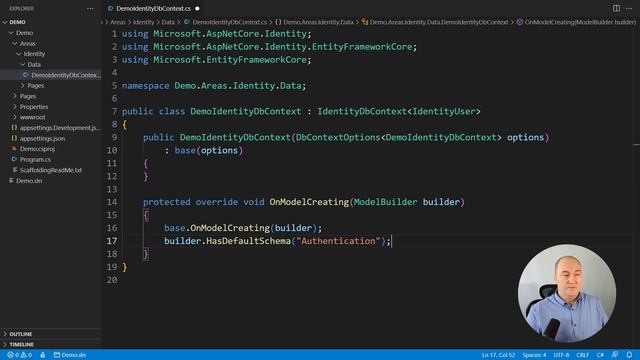Click IdentityUser type on line 7

tap(444, 111)
